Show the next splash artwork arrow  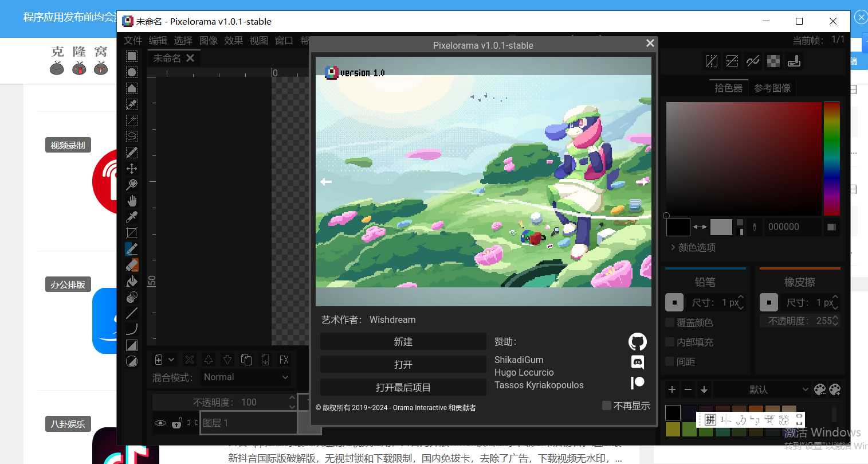642,182
